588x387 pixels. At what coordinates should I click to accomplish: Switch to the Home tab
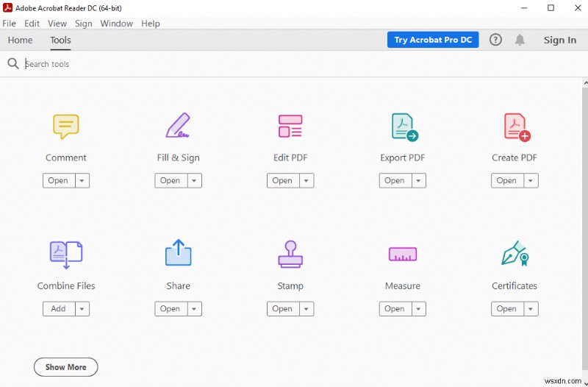21,40
